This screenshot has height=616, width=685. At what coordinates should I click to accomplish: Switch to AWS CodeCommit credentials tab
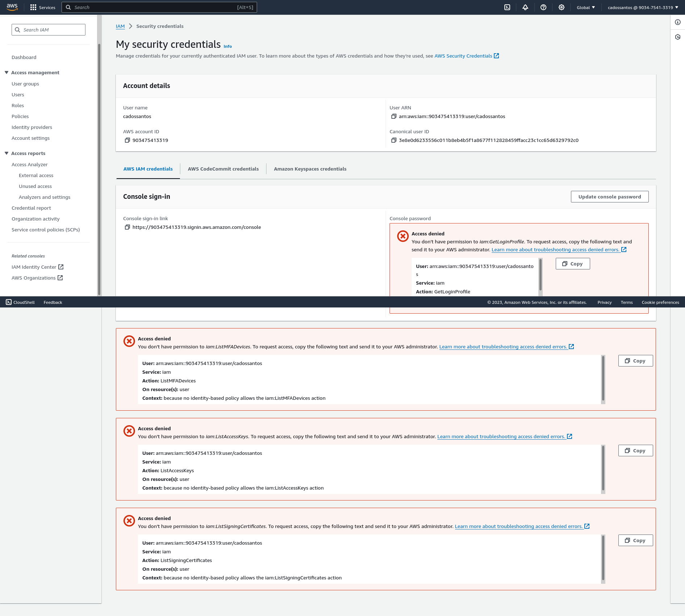point(223,169)
